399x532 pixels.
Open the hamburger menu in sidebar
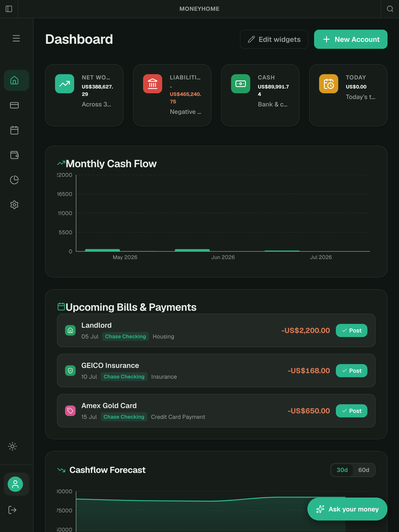[16, 39]
